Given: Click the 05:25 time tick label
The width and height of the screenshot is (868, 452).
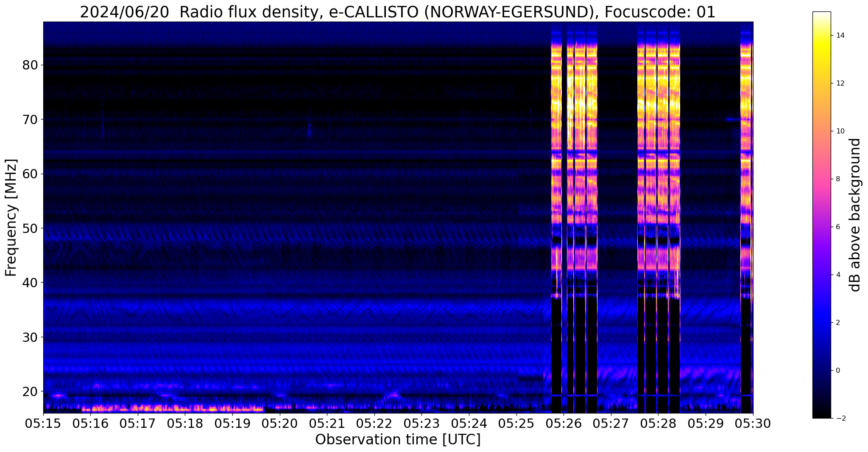Looking at the screenshot, I should click(x=516, y=423).
